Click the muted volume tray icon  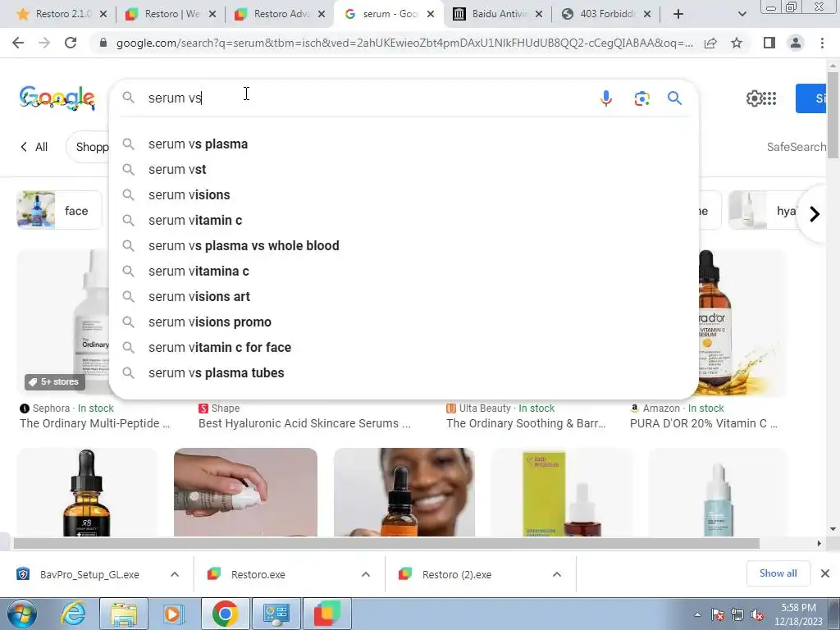click(757, 615)
